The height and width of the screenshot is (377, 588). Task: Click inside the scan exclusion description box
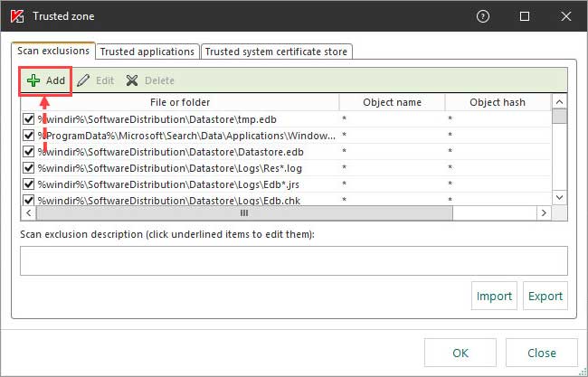294,261
